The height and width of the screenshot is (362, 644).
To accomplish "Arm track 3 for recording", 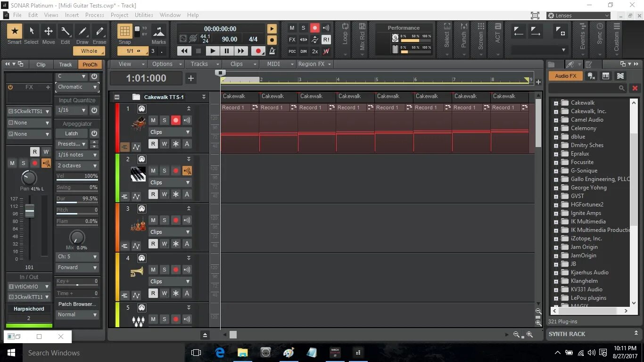I will (x=176, y=220).
